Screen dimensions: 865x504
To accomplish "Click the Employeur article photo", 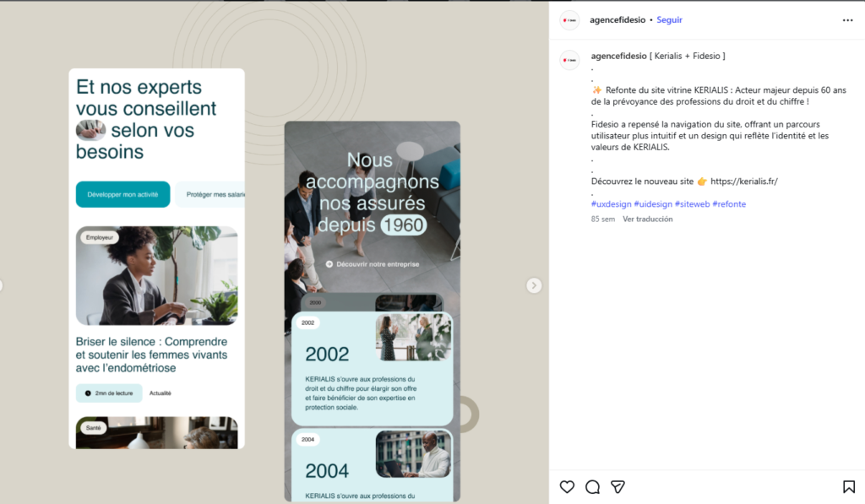I will click(x=156, y=275).
